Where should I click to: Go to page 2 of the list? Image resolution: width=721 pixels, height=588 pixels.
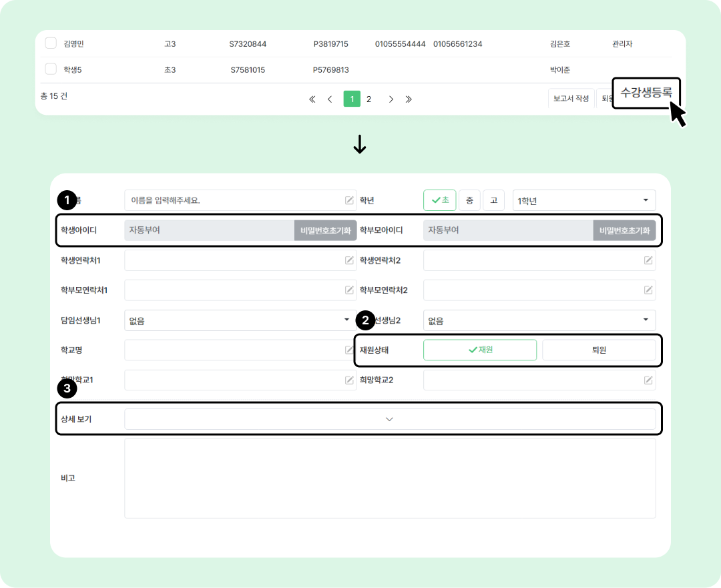(x=369, y=99)
